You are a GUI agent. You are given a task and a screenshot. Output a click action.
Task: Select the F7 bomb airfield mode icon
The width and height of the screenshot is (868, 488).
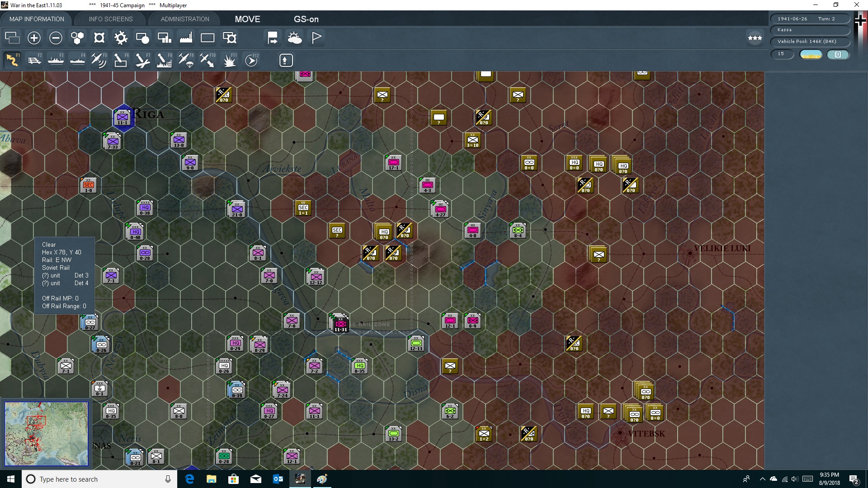click(142, 60)
